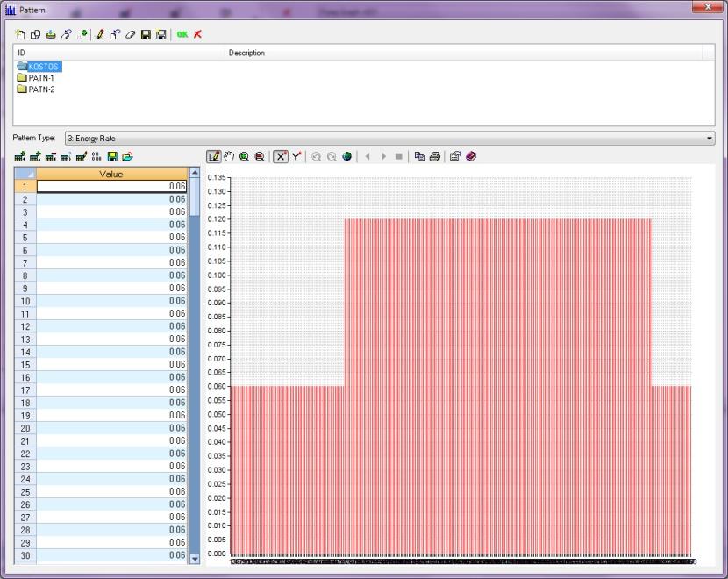Click the green Save data disk icon
Viewport: 728px width, 579px height.
coord(112,157)
